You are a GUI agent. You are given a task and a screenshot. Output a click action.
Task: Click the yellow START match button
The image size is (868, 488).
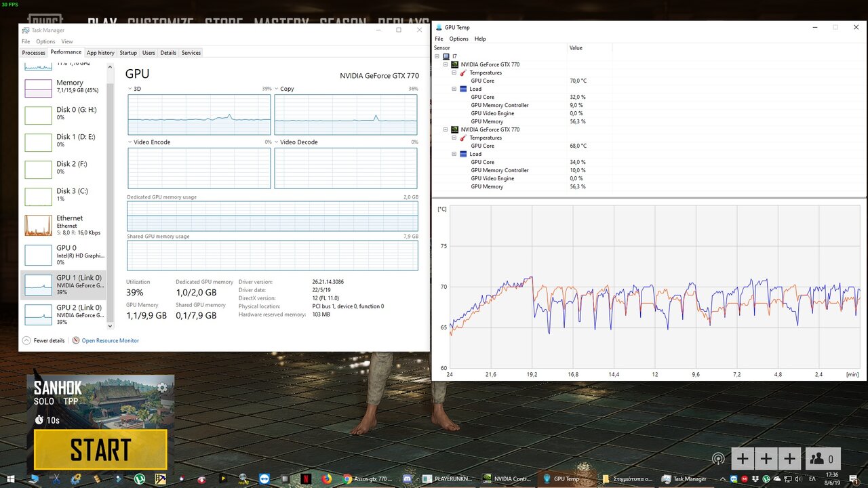click(x=100, y=449)
